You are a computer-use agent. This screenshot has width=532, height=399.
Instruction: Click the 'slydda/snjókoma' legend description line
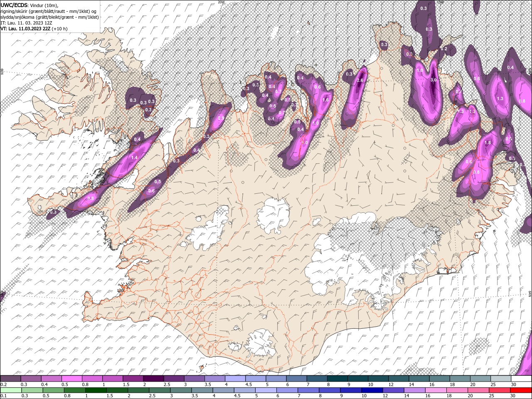[49, 17]
